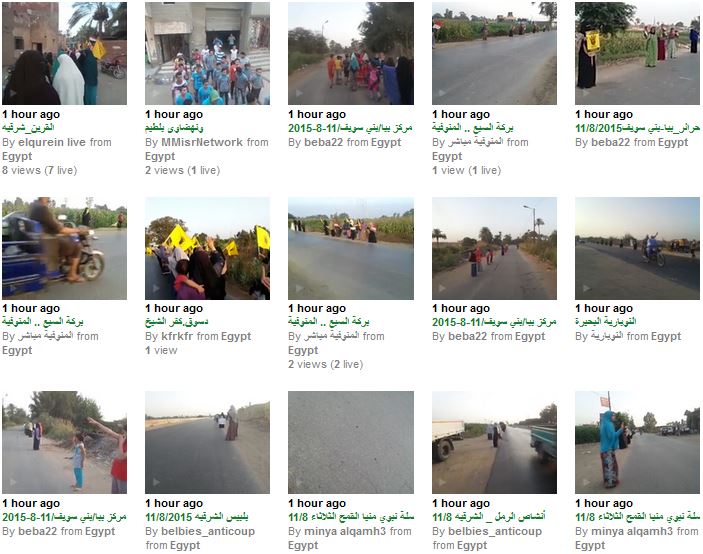Click the elqurein live uploader link
703x554 pixels.
click(52, 143)
